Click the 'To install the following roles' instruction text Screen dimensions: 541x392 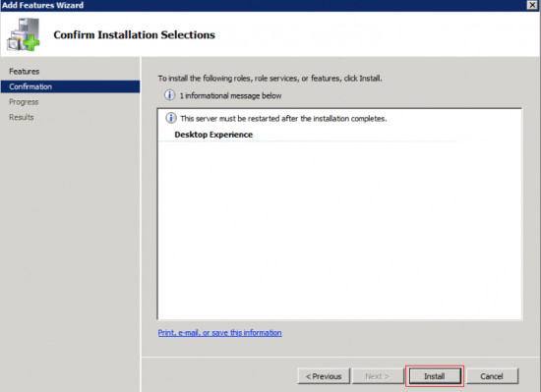[x=270, y=79]
